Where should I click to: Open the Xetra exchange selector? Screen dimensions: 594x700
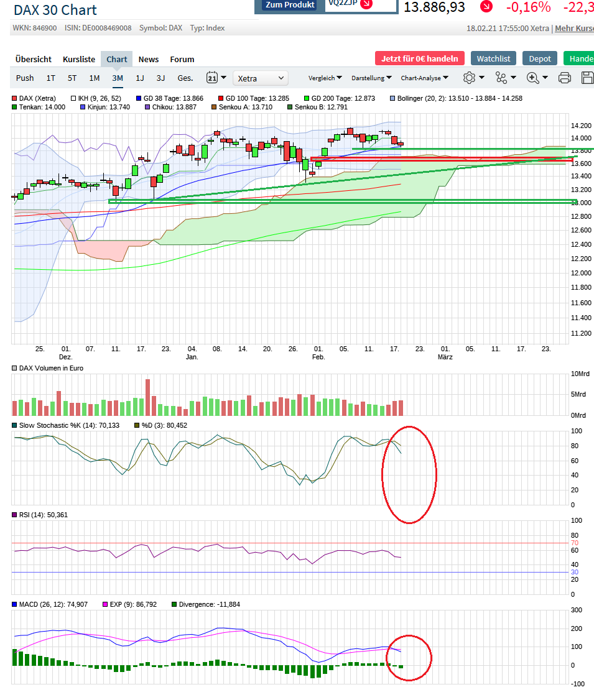tap(261, 78)
